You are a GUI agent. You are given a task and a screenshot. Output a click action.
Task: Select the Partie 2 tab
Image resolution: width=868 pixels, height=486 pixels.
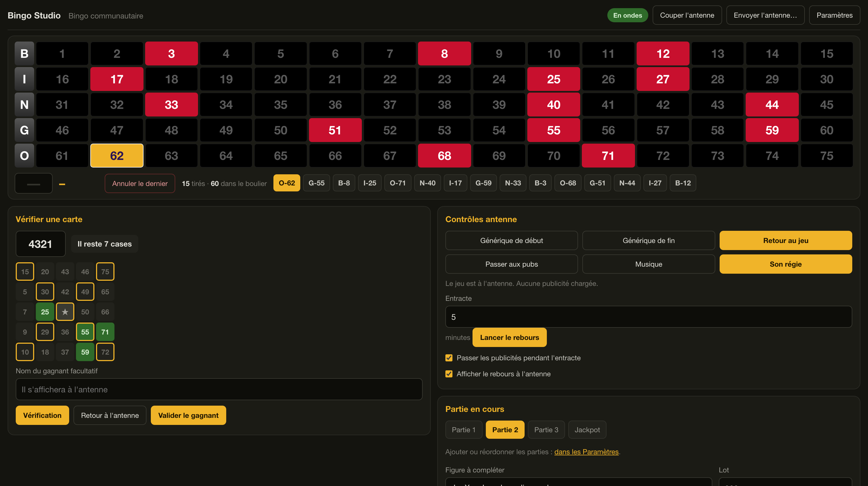pos(505,430)
